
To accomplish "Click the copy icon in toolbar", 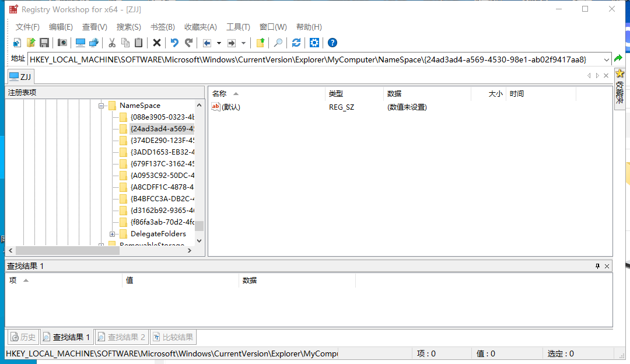I will [125, 43].
